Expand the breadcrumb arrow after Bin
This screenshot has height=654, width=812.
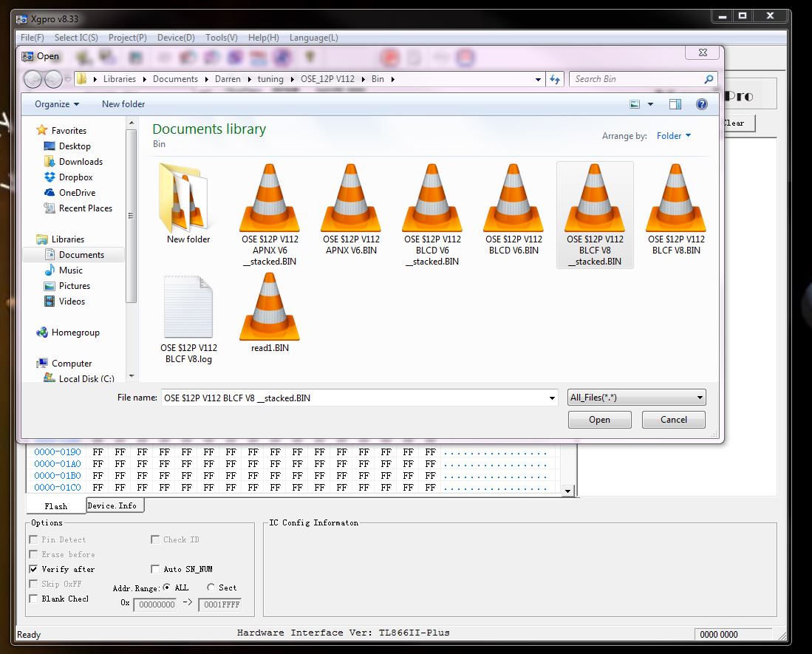[x=393, y=79]
